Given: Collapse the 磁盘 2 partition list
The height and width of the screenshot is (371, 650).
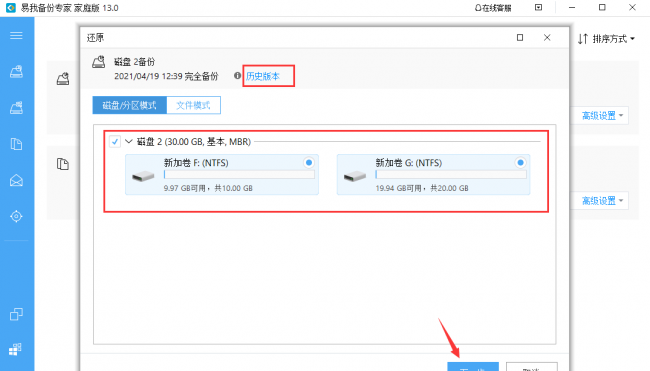Looking at the screenshot, I should [129, 142].
